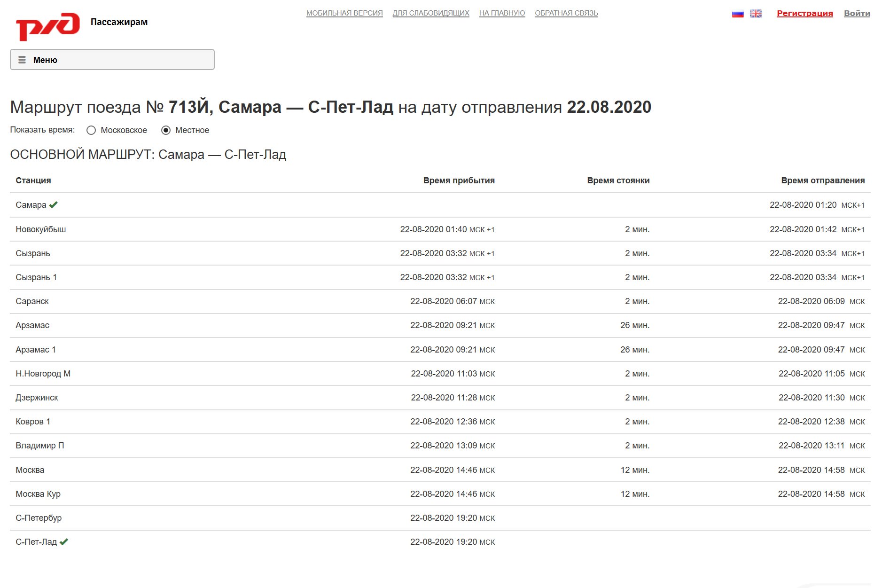Screen dimensions: 882x588
Task: Click the Станция column header
Action: pos(33,180)
